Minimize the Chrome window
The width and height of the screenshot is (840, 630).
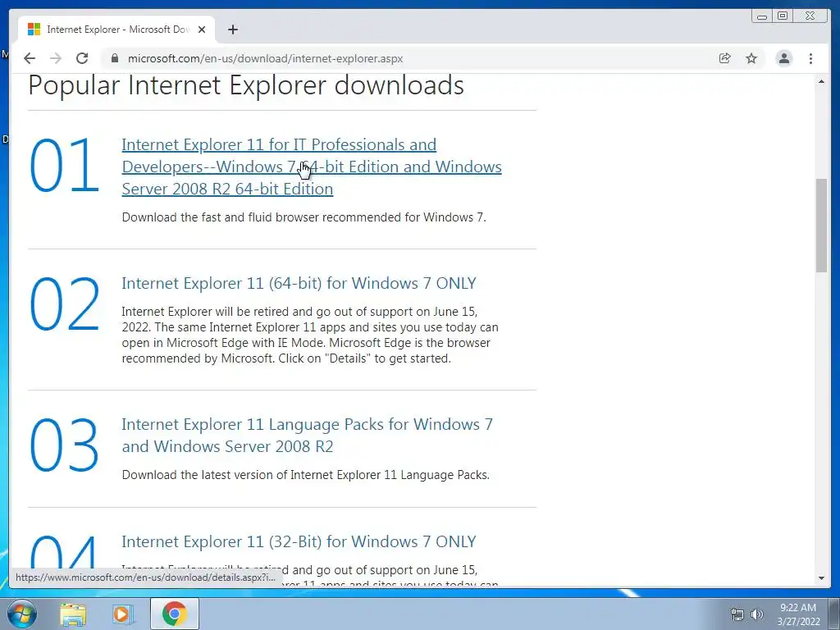762,16
